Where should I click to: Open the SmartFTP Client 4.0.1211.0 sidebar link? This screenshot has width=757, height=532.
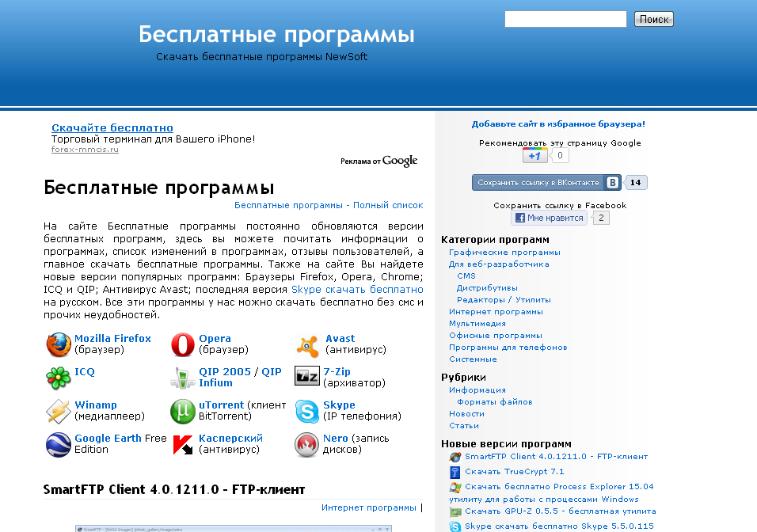point(556,456)
